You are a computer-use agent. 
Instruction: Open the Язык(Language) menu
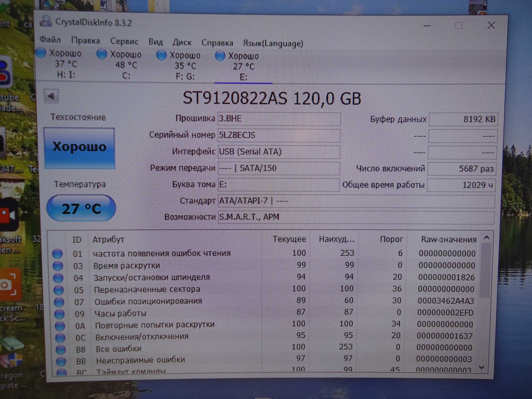(273, 43)
